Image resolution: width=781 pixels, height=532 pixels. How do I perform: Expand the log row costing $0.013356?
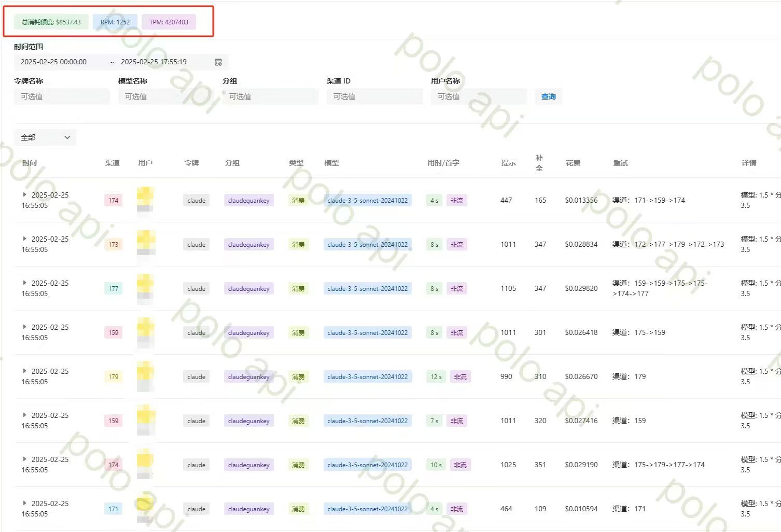click(24, 195)
